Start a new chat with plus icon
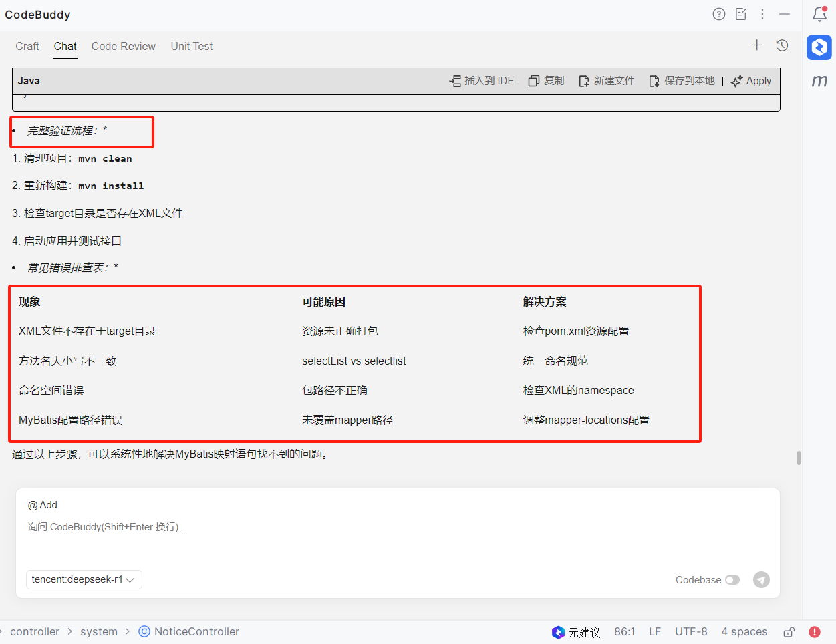Viewport: 836px width, 644px height. pyautogui.click(x=757, y=45)
